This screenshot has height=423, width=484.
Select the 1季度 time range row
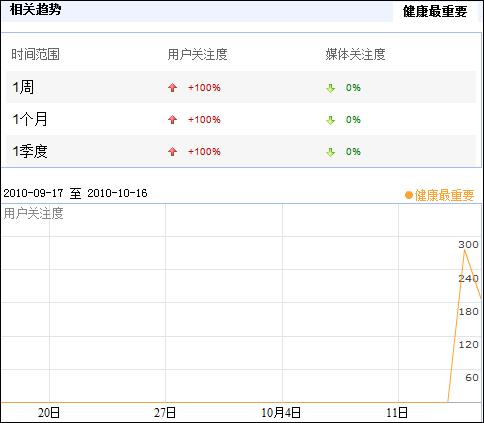click(x=241, y=151)
